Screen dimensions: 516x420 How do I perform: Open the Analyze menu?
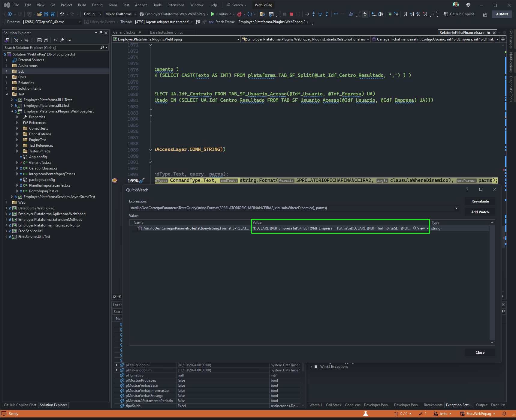[141, 5]
